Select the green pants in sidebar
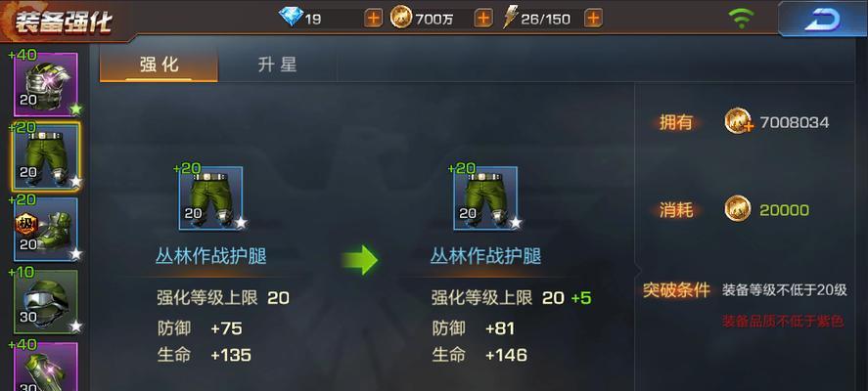This screenshot has height=391, width=868. (x=45, y=157)
